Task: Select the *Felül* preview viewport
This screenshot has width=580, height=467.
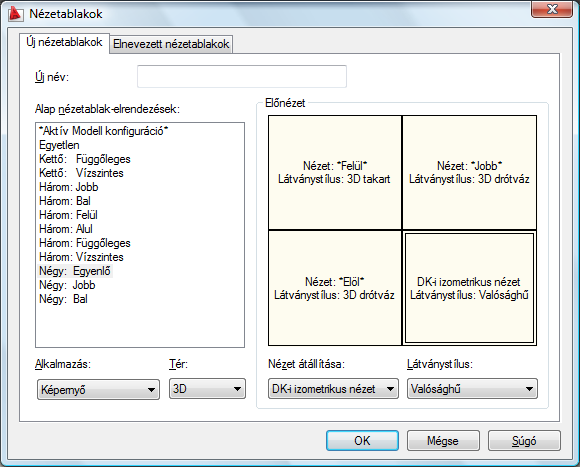Action: pos(335,172)
